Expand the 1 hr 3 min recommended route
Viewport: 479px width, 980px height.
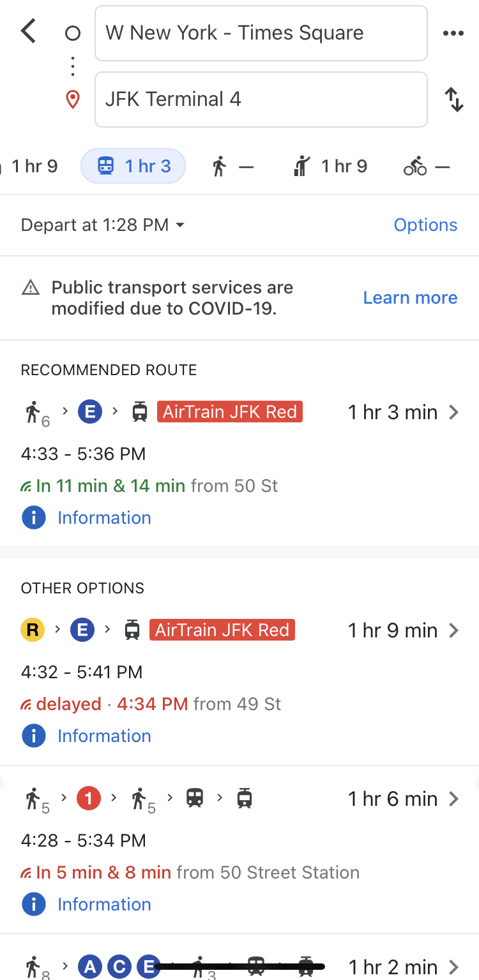click(453, 412)
